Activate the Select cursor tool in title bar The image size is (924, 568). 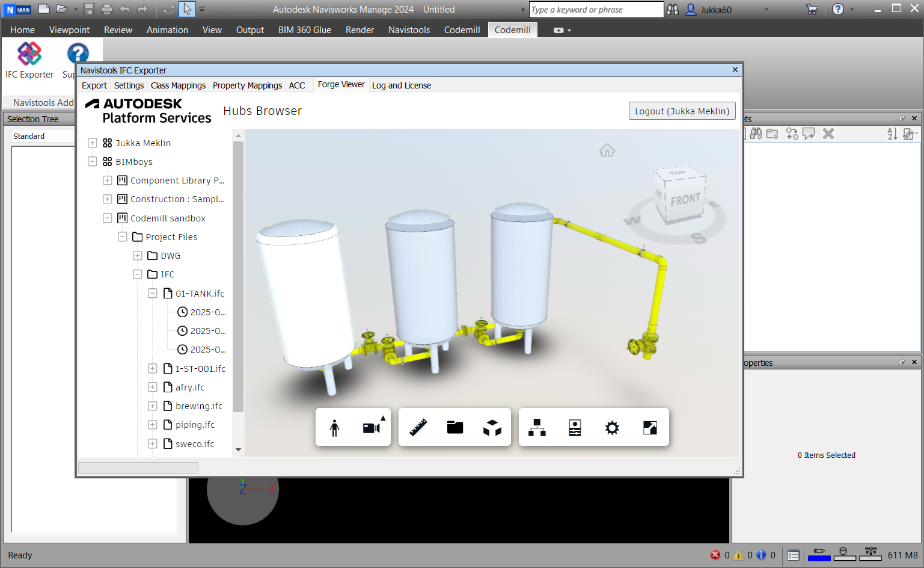(x=187, y=9)
